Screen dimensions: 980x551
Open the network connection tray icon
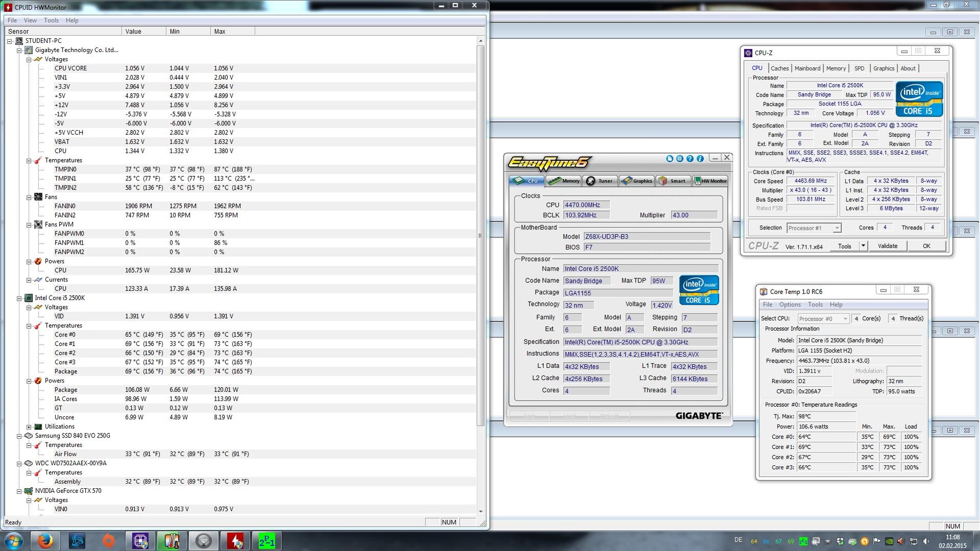click(x=914, y=541)
